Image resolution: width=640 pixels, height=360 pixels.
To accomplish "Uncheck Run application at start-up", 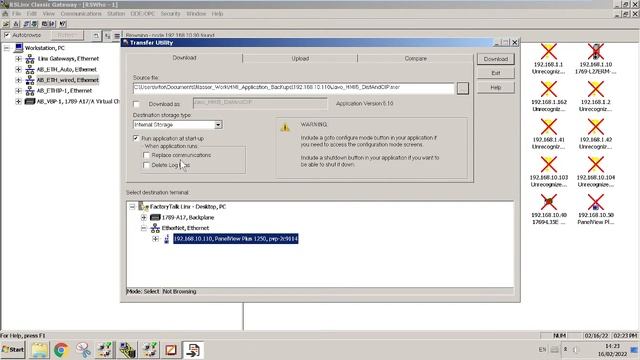I will tap(136, 138).
